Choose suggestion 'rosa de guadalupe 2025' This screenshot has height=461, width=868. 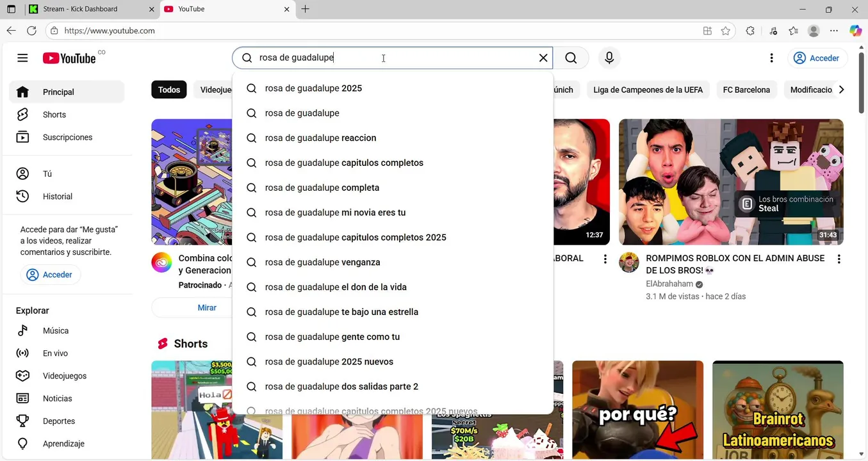pos(393,88)
